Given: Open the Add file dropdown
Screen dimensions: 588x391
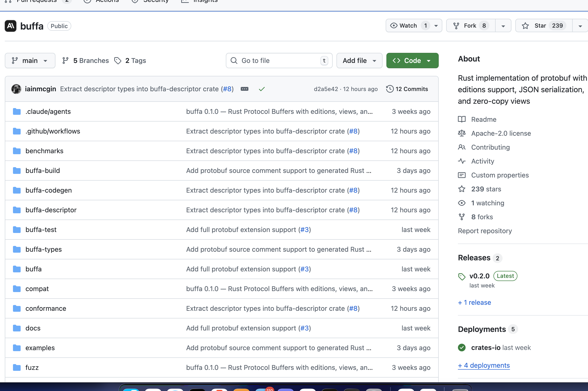Looking at the screenshot, I should tap(359, 61).
